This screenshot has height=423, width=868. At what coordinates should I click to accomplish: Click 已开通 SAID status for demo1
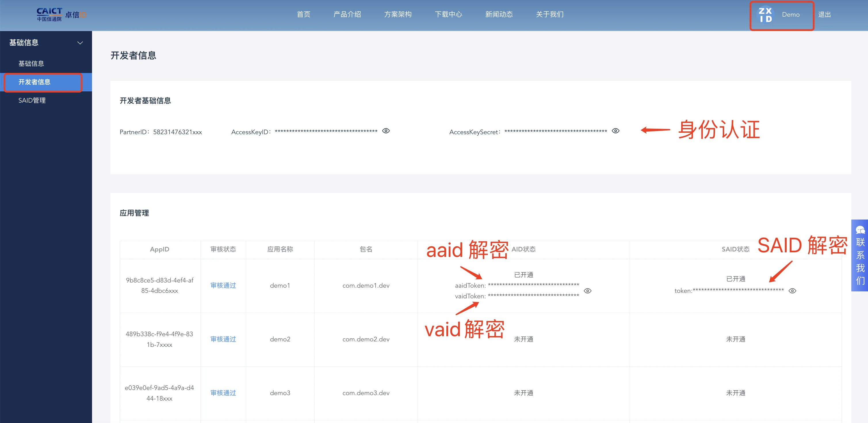tap(736, 279)
